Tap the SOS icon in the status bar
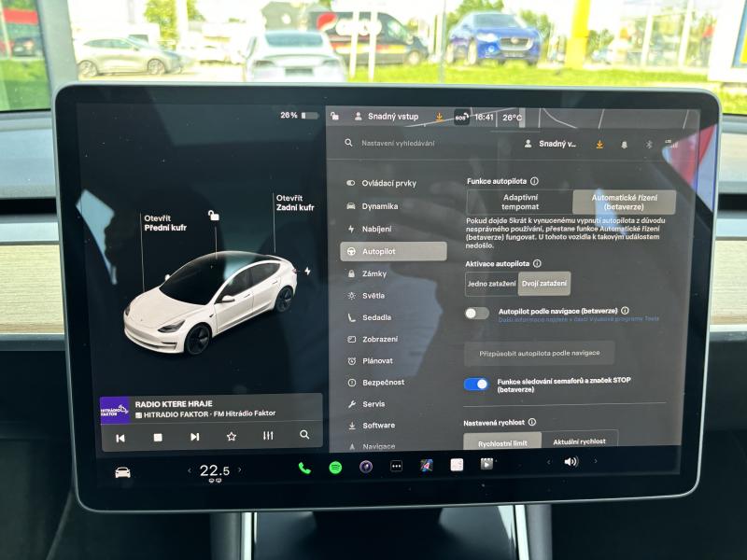 (461, 118)
